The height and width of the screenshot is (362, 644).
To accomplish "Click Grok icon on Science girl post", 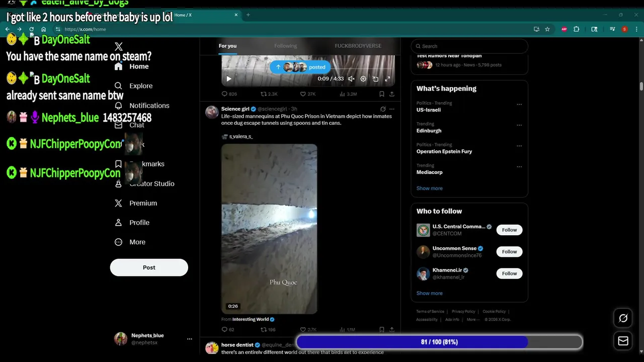I will (x=383, y=109).
